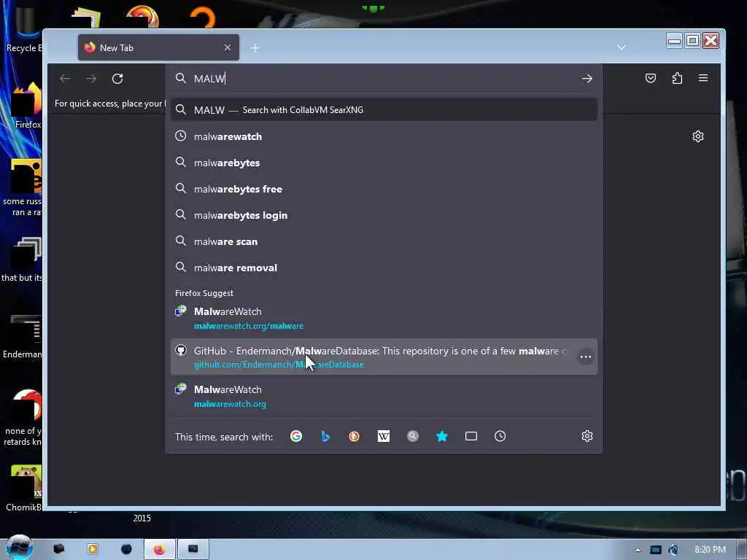Image resolution: width=747 pixels, height=560 pixels.
Task: Select the malwarewatch history suggestion
Action: (384, 136)
